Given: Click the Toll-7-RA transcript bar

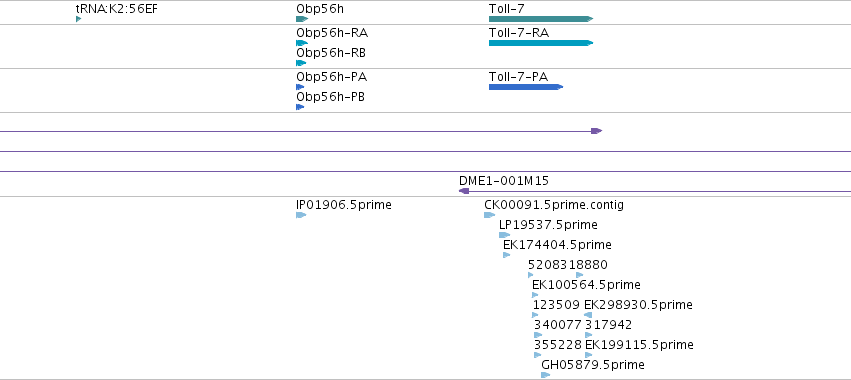Looking at the screenshot, I should (541, 43).
